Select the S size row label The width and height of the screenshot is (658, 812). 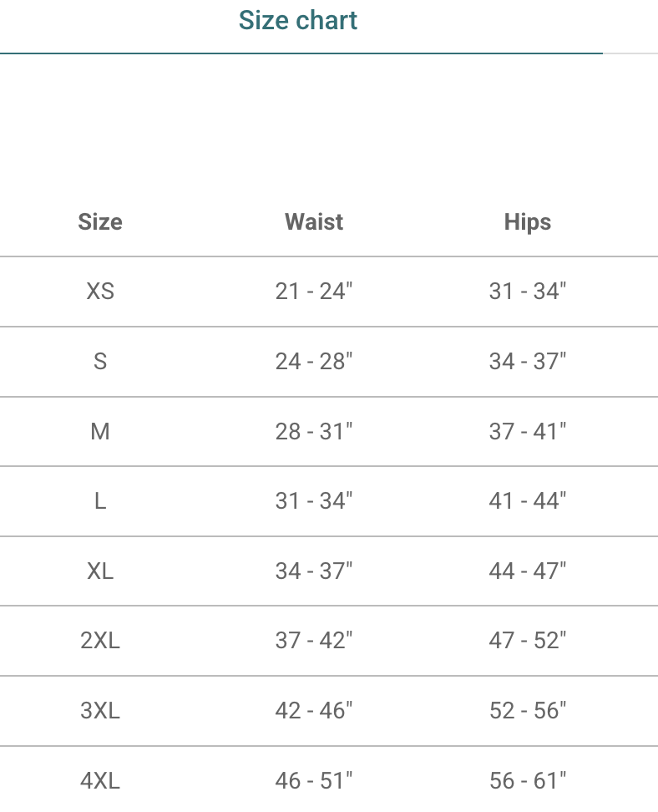[100, 362]
